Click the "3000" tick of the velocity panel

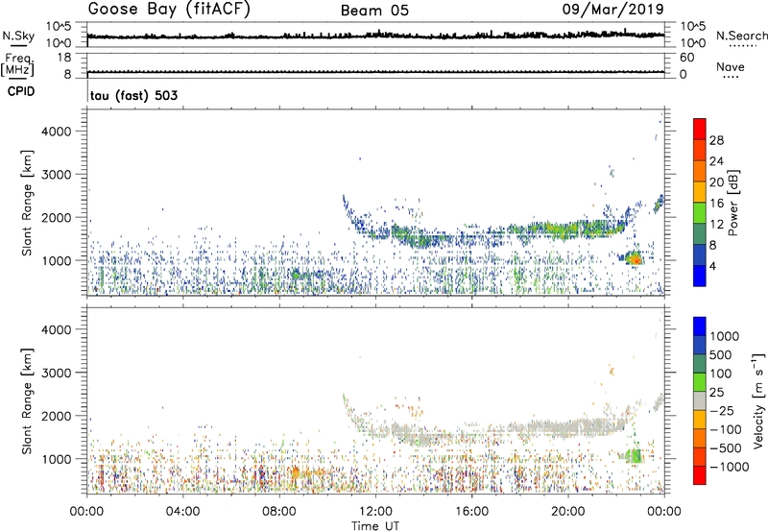tap(57, 373)
